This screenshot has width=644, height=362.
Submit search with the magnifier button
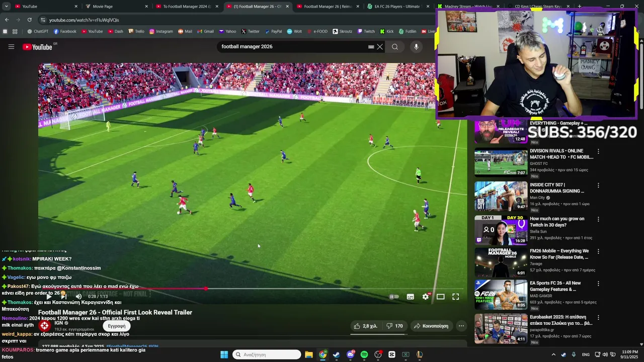(x=395, y=47)
